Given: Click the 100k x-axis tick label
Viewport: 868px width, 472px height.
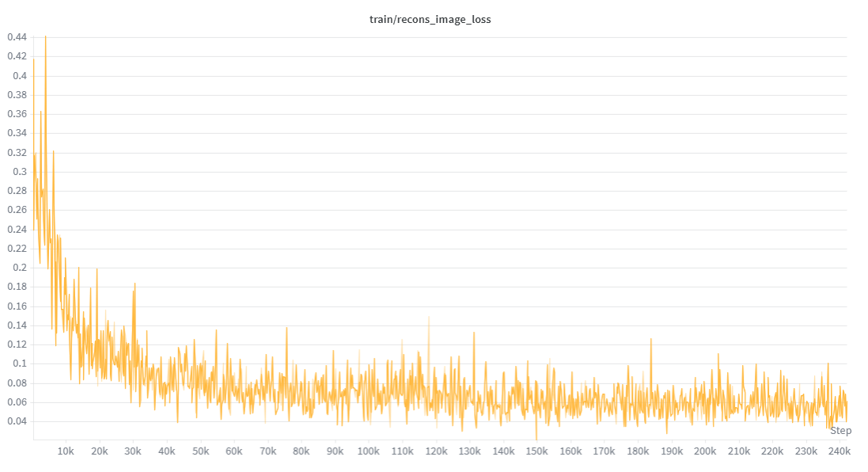Looking at the screenshot, I should (368, 451).
